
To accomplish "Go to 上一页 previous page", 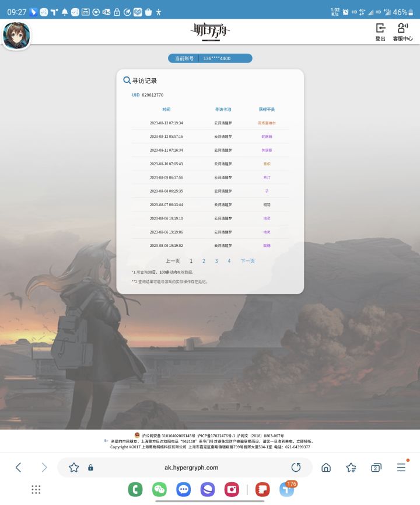I will pos(173,261).
